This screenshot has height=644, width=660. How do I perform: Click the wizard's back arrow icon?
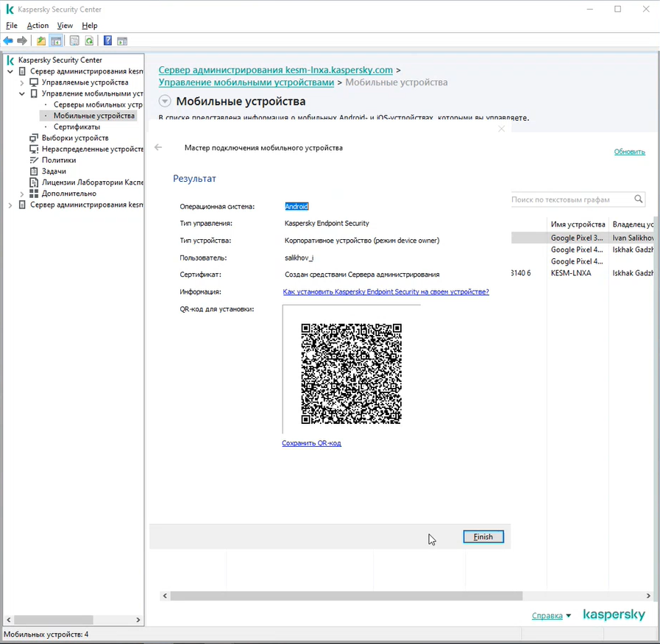158,148
